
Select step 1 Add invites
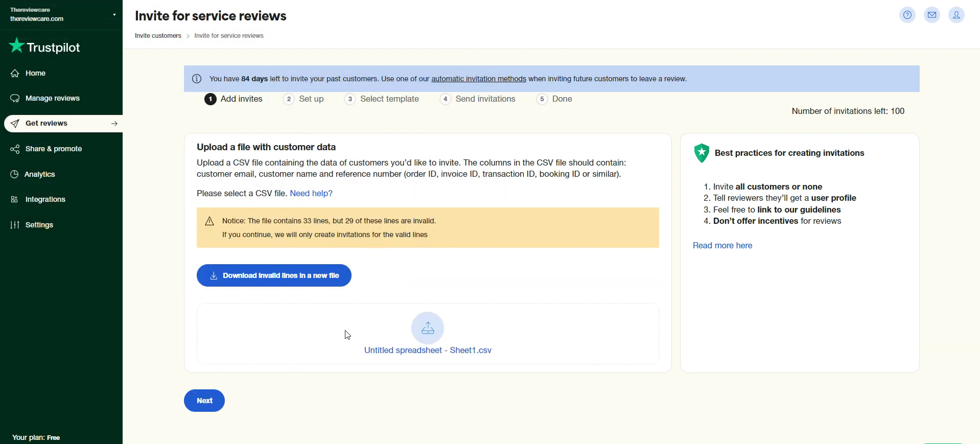point(234,99)
